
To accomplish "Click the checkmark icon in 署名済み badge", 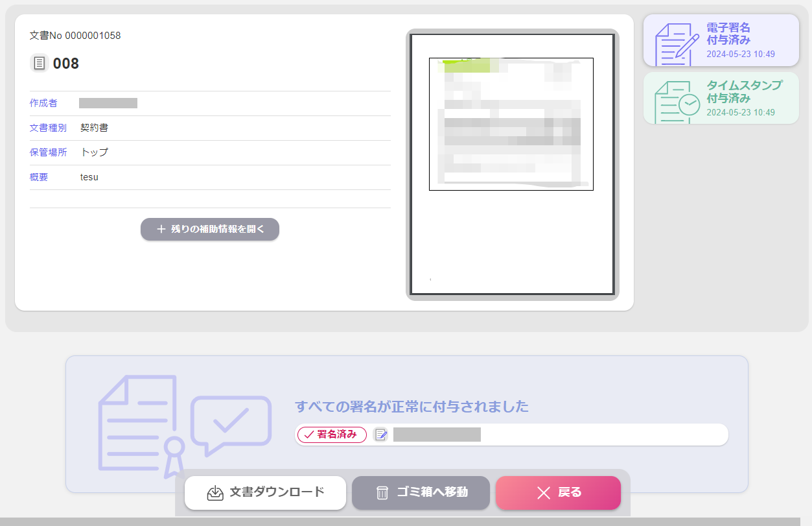I will coord(308,435).
